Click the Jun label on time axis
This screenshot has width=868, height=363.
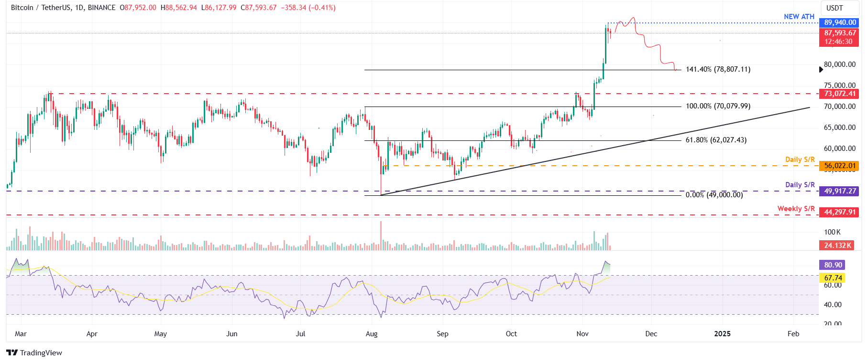(231, 334)
